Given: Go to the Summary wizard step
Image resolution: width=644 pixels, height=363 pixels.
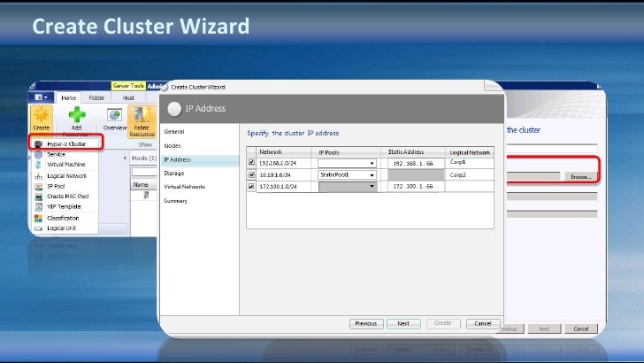Looking at the screenshot, I should click(x=175, y=201).
